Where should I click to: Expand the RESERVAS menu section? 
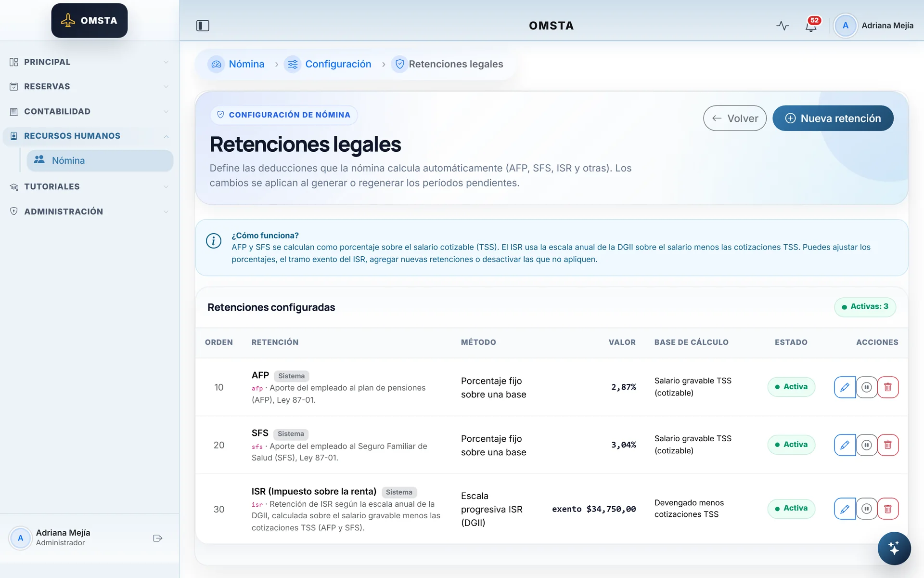click(x=90, y=87)
